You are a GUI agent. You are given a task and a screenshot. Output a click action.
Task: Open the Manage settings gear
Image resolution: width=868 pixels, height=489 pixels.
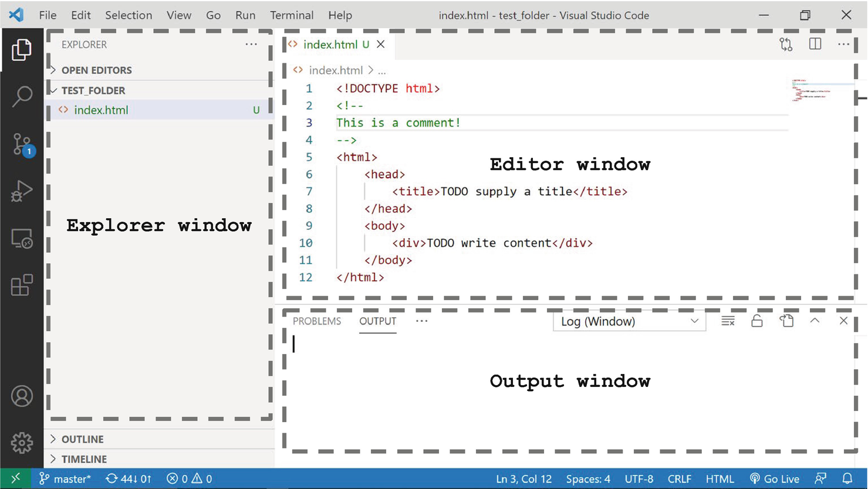point(22,444)
